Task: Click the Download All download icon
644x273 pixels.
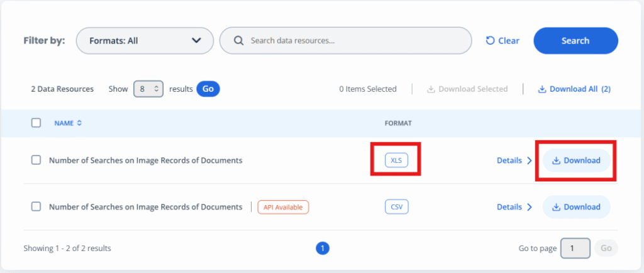Action: point(541,89)
